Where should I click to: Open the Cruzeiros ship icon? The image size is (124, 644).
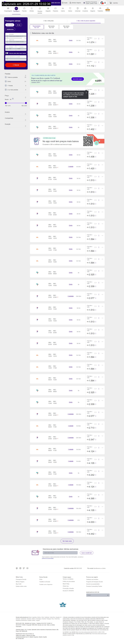pyautogui.click(x=85, y=8)
